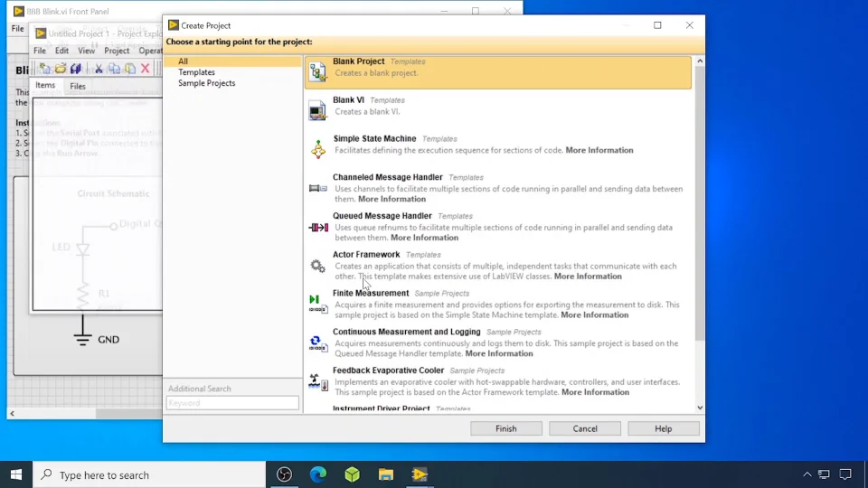Select the Queued Message Handler icon
This screenshot has width=868, height=488.
[318, 227]
